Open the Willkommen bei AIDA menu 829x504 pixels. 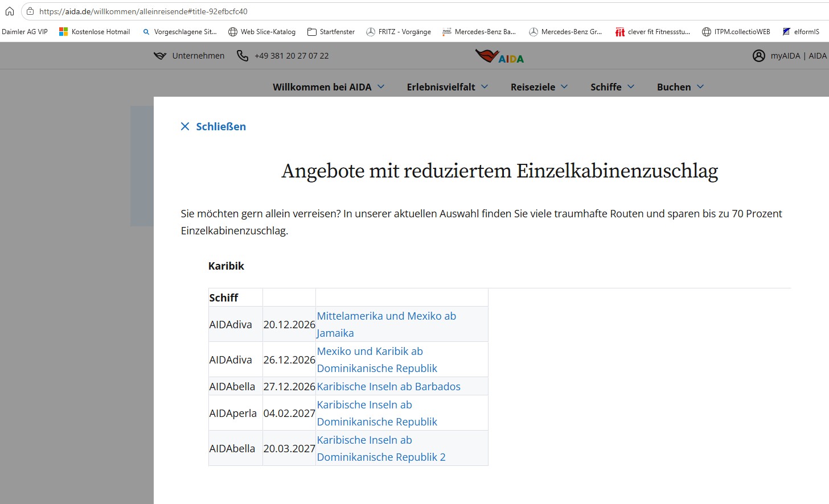(x=322, y=87)
